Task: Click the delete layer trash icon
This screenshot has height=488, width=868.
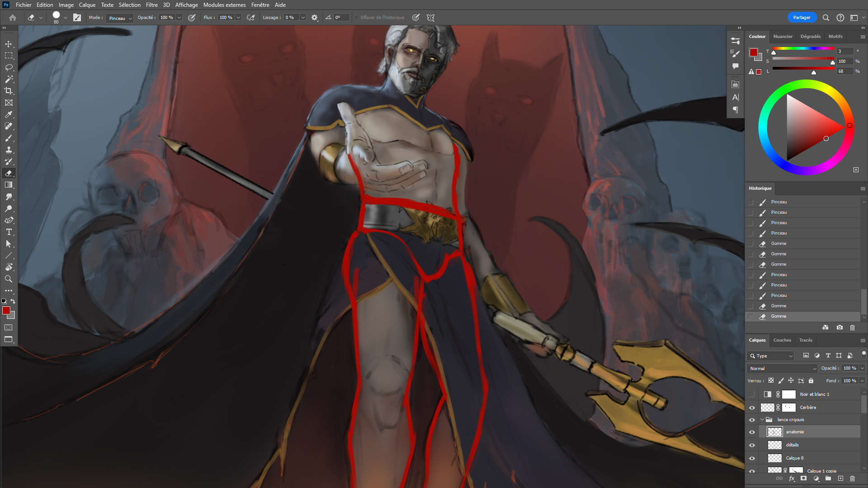Action: [852, 478]
